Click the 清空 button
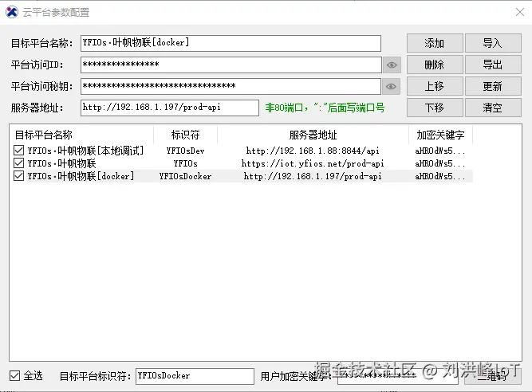 pos(493,108)
